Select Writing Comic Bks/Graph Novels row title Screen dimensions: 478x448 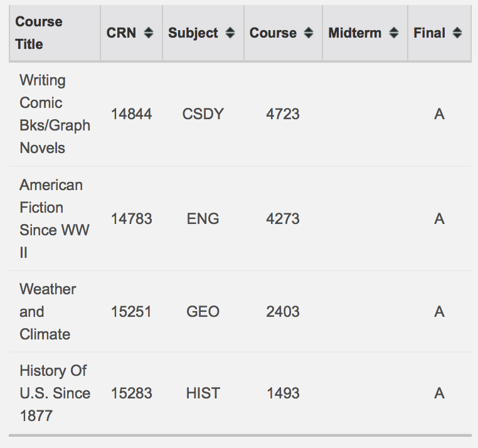pyautogui.click(x=55, y=114)
